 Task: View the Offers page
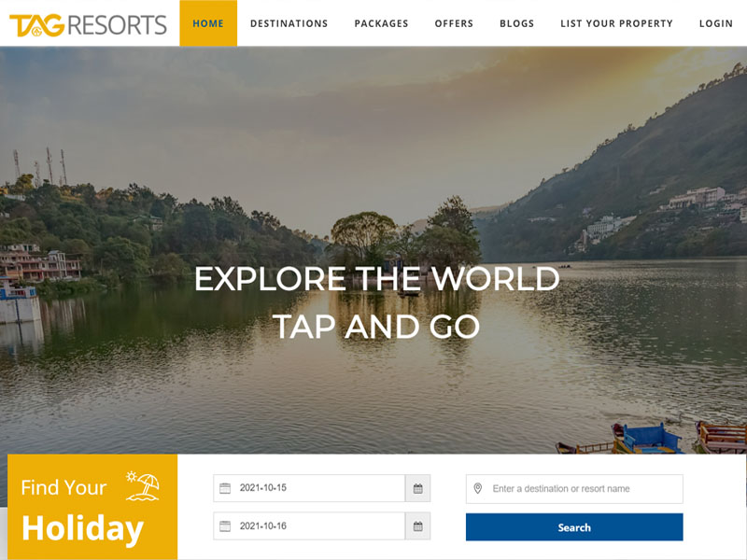(454, 23)
